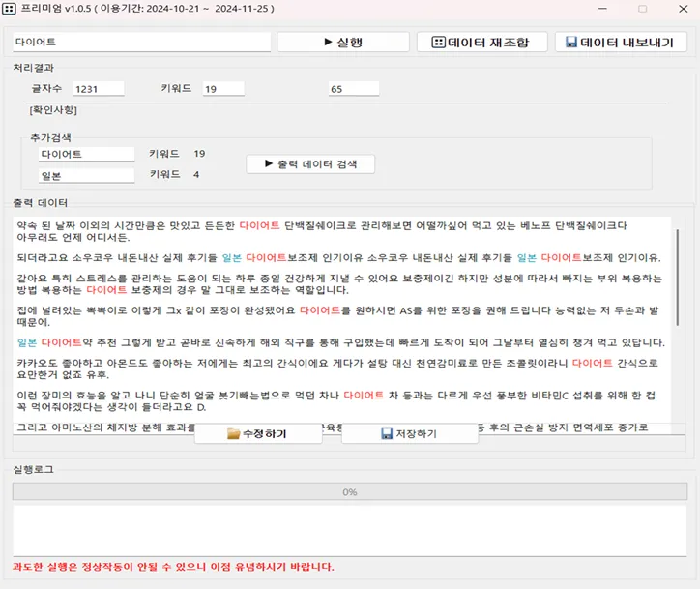700x589 pixels.
Task: Click the grid icon on 데이터 재조합
Action: click(x=438, y=42)
